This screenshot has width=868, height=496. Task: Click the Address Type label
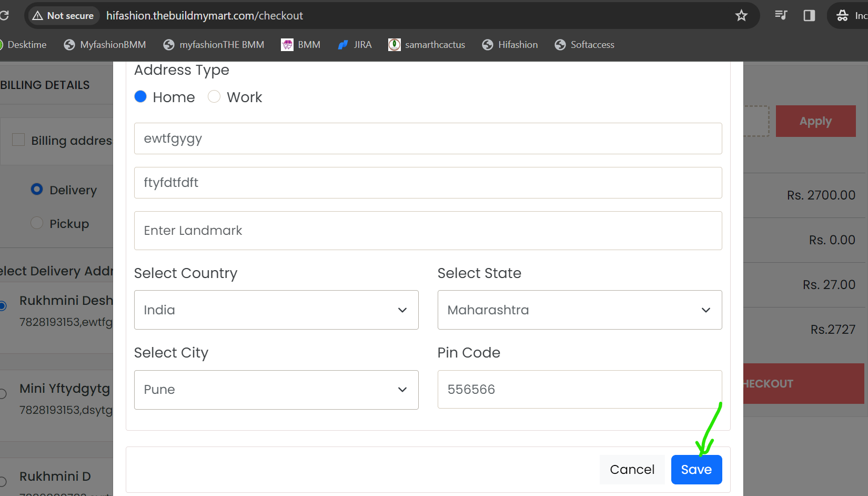click(181, 71)
